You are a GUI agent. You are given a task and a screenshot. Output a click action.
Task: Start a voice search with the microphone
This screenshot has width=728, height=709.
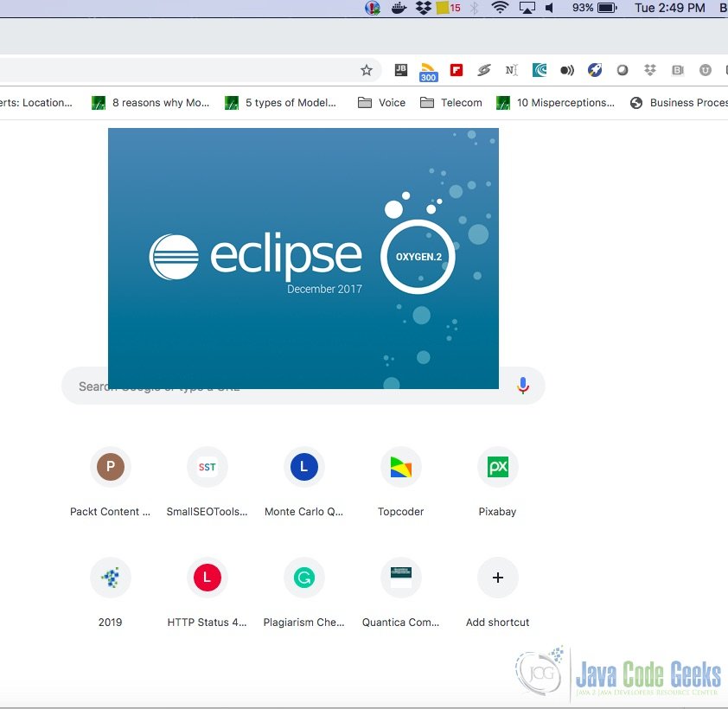pos(522,386)
